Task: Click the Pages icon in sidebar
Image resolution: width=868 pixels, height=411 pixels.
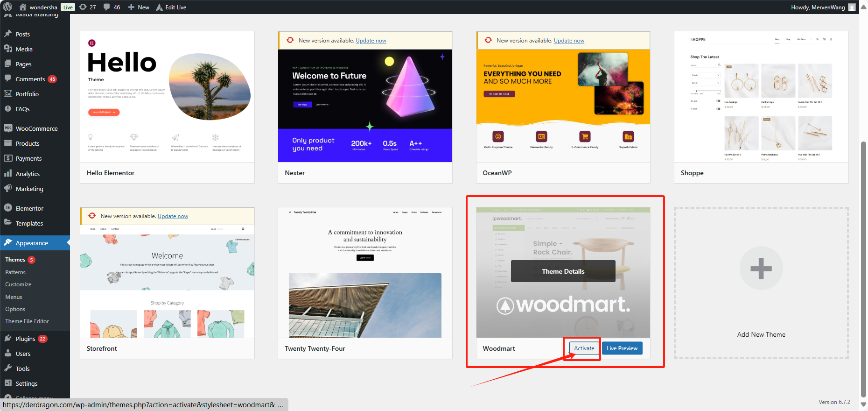Action: (8, 64)
